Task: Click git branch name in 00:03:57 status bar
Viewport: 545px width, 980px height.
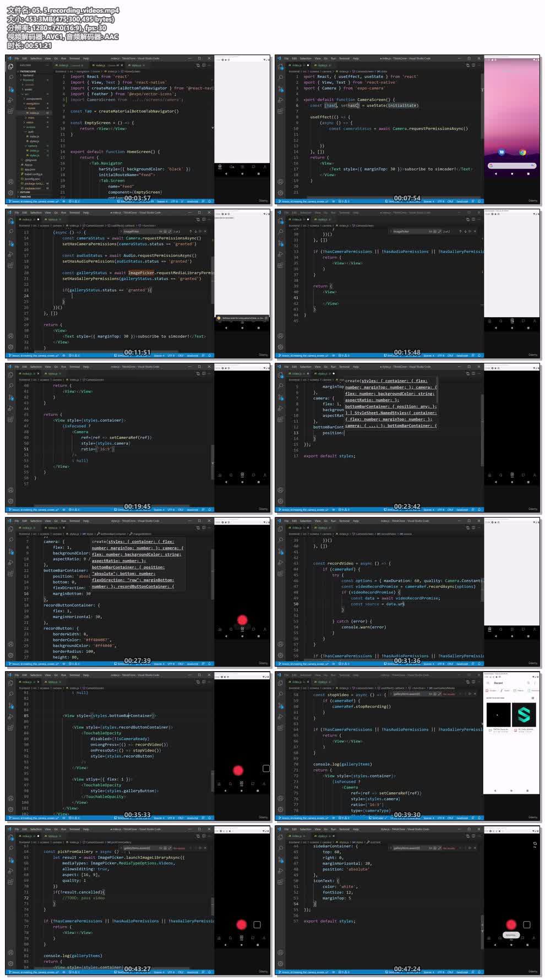Action: [34, 202]
